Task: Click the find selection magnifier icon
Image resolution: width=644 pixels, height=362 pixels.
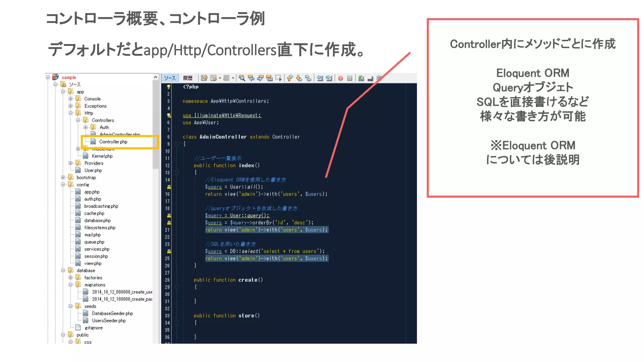Action: click(x=242, y=78)
